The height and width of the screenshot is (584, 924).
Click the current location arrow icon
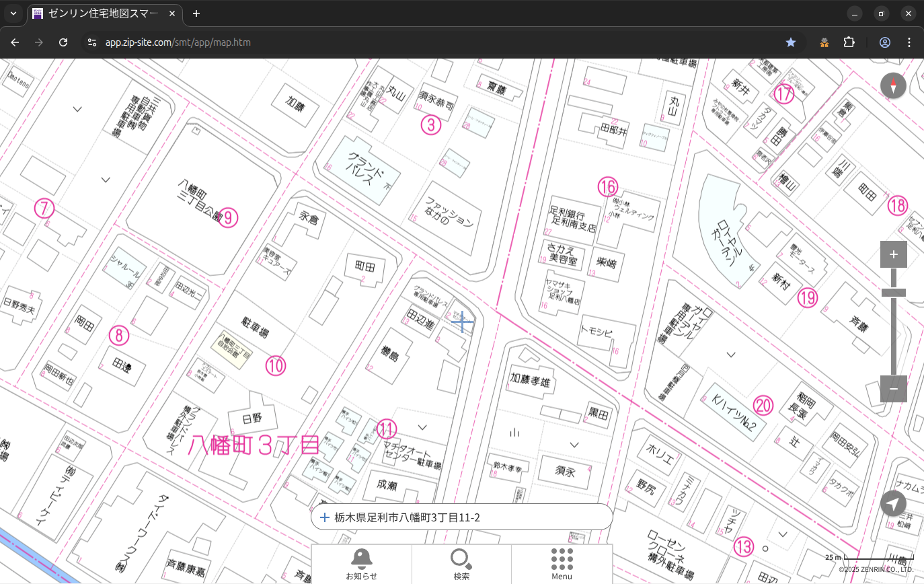[x=893, y=503]
